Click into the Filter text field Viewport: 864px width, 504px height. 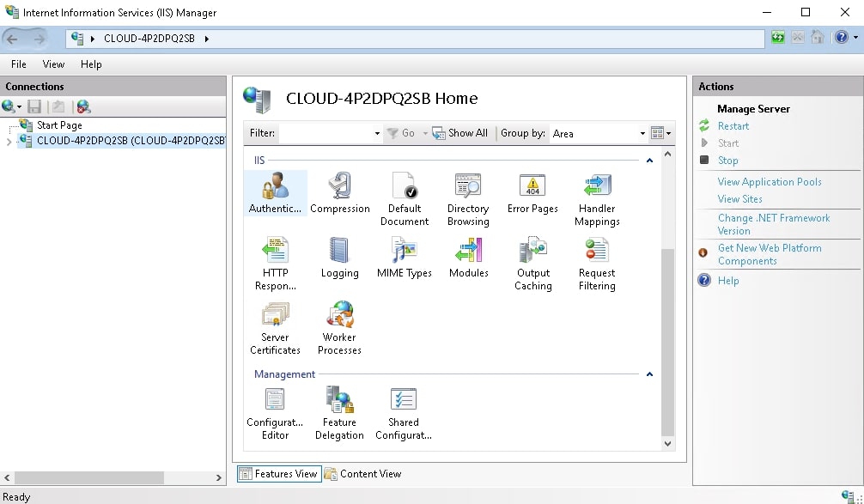point(326,133)
